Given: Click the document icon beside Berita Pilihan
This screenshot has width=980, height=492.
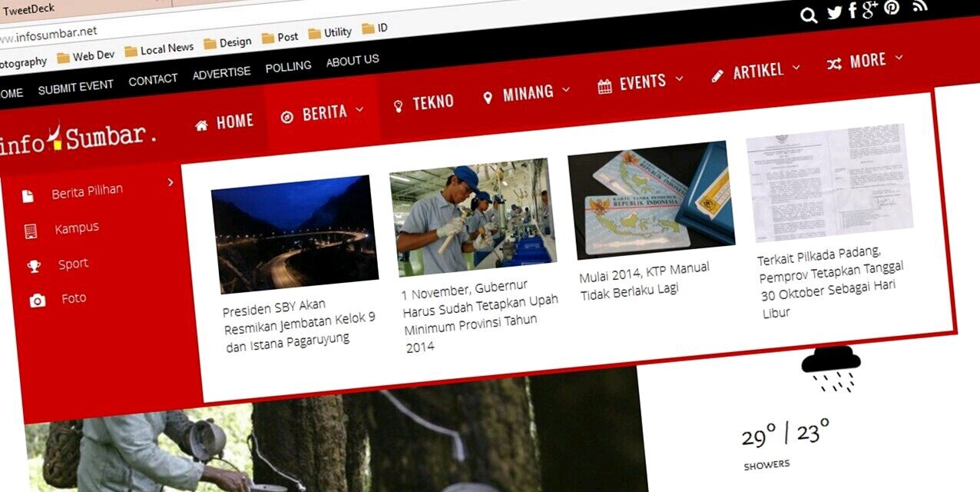Looking at the screenshot, I should coord(28,196).
